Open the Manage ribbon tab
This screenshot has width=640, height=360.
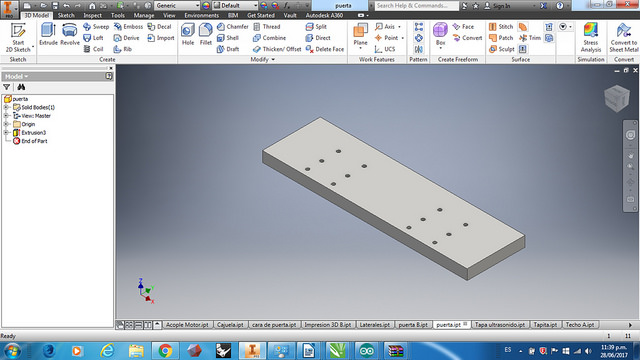pos(144,16)
